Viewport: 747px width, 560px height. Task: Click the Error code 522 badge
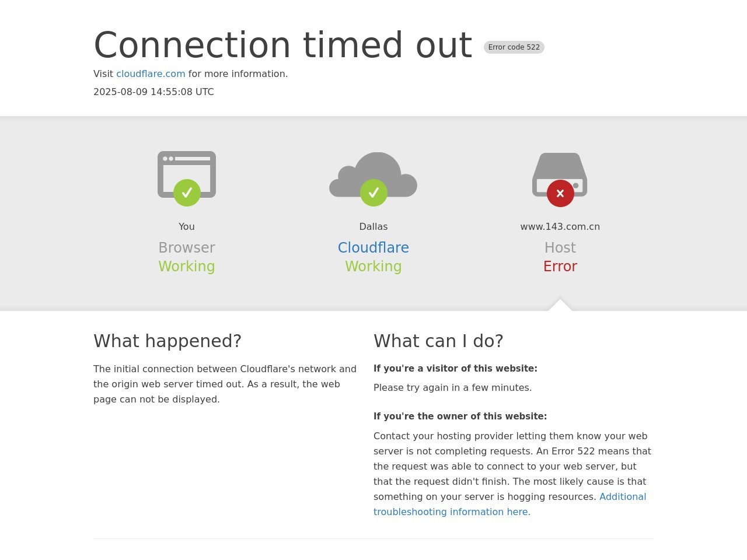click(514, 47)
